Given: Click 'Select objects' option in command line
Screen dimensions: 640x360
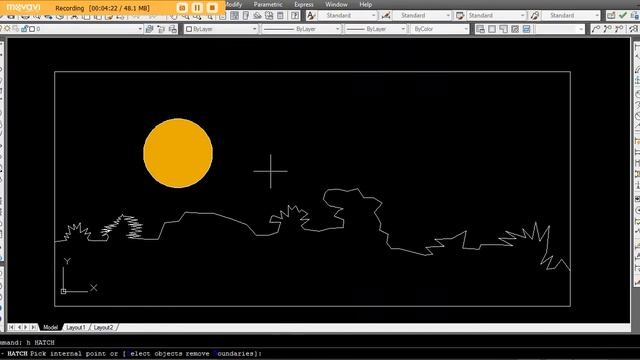Looking at the screenshot, I should click(154, 354).
